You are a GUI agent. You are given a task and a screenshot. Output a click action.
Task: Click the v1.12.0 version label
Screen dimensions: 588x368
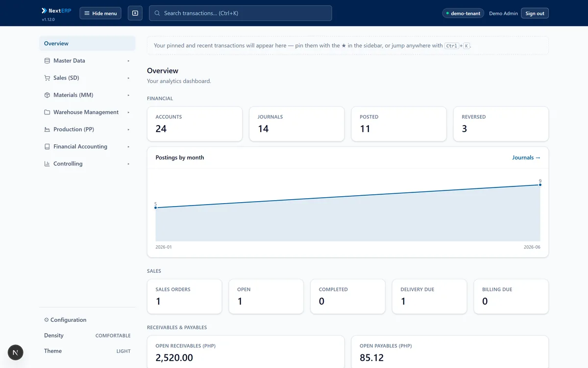tap(48, 20)
